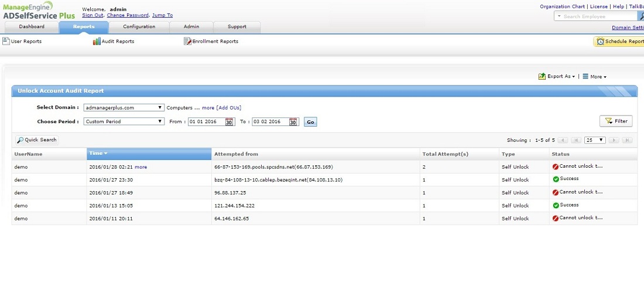This screenshot has width=644, height=299.
Task: Click the Export As icon
Action: click(x=542, y=76)
